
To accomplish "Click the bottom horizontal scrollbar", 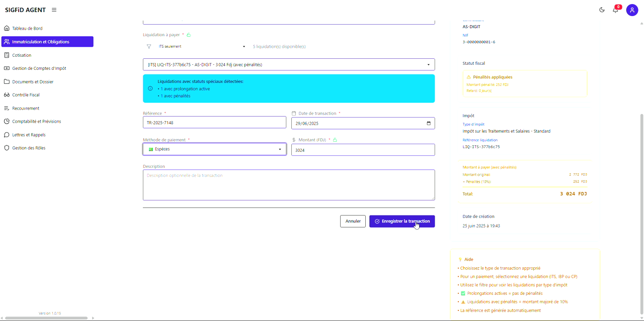I will (x=46, y=318).
